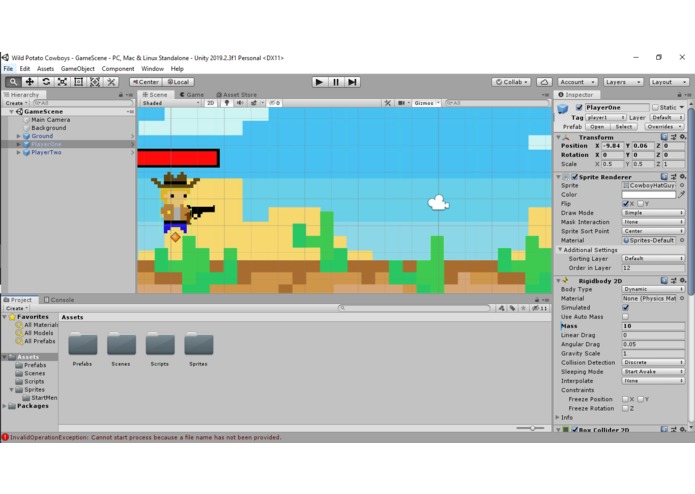Click the Play button
This screenshot has height=494, width=695.
coord(319,82)
